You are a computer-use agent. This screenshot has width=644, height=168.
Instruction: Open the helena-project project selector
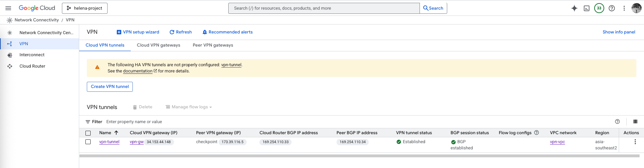click(x=85, y=8)
